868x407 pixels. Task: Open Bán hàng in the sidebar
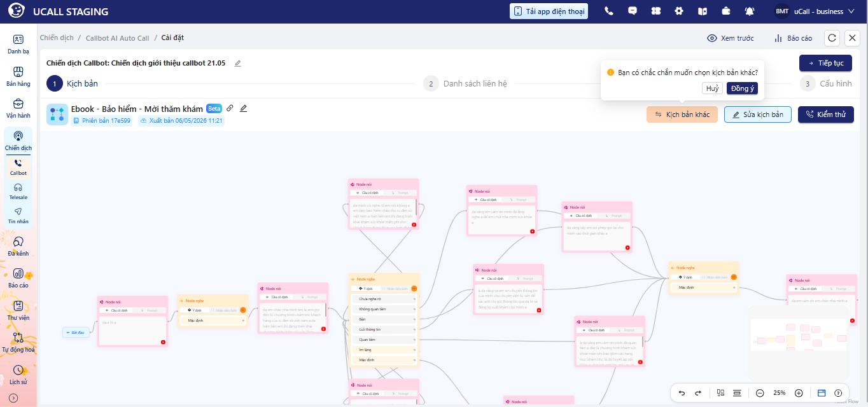point(18,76)
